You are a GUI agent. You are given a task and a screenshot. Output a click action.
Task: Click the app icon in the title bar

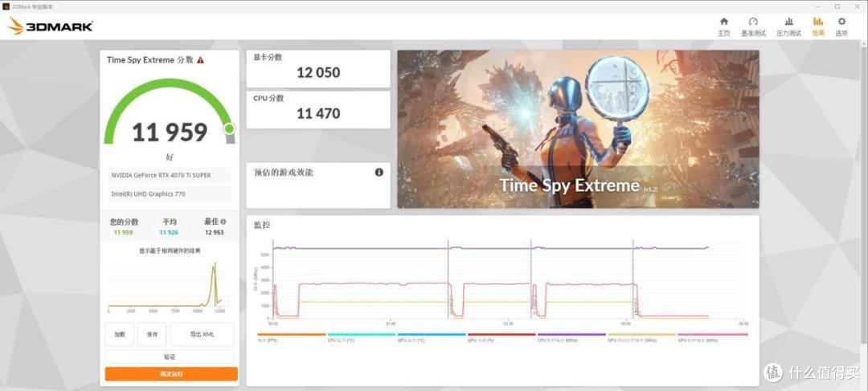click(x=6, y=6)
